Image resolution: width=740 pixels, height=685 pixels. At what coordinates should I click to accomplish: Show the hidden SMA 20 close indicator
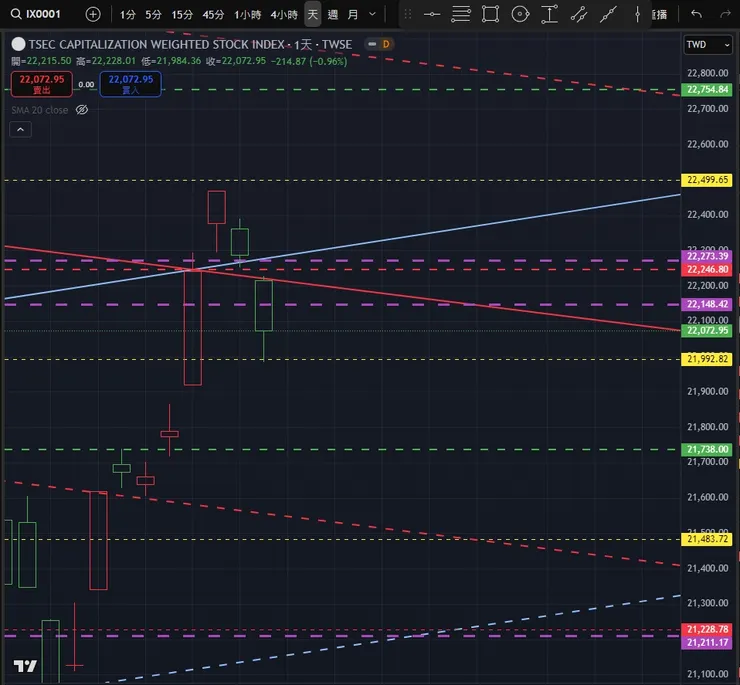(82, 110)
